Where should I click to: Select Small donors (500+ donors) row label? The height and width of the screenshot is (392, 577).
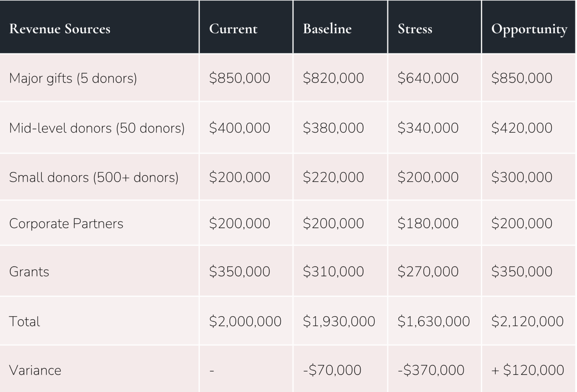point(94,177)
